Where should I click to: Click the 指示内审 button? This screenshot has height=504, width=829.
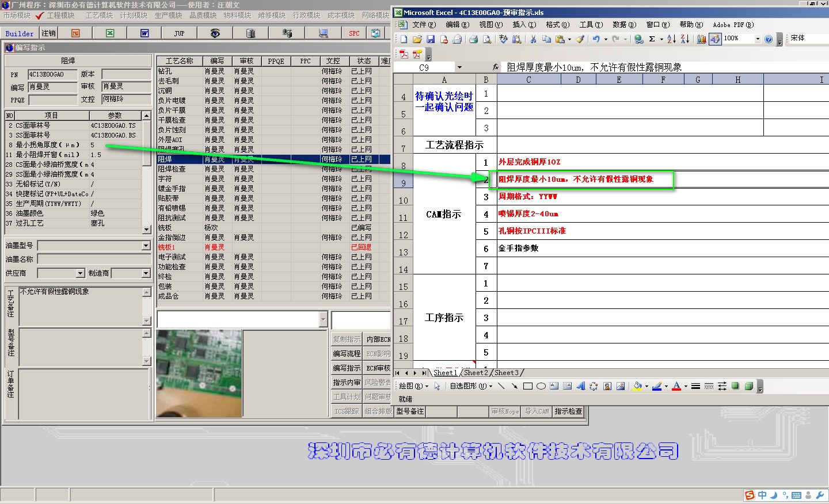coord(347,383)
